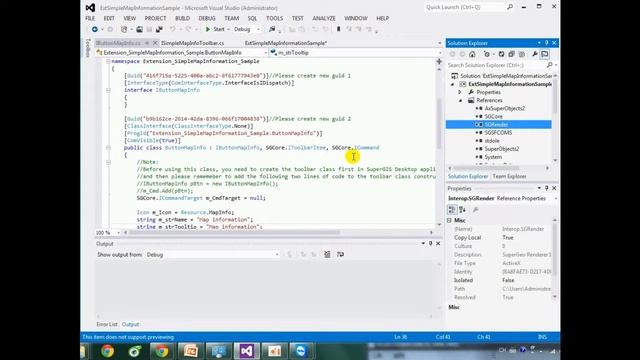The width and height of the screenshot is (640, 360).
Task: Select the stdole reference
Action: [492, 141]
